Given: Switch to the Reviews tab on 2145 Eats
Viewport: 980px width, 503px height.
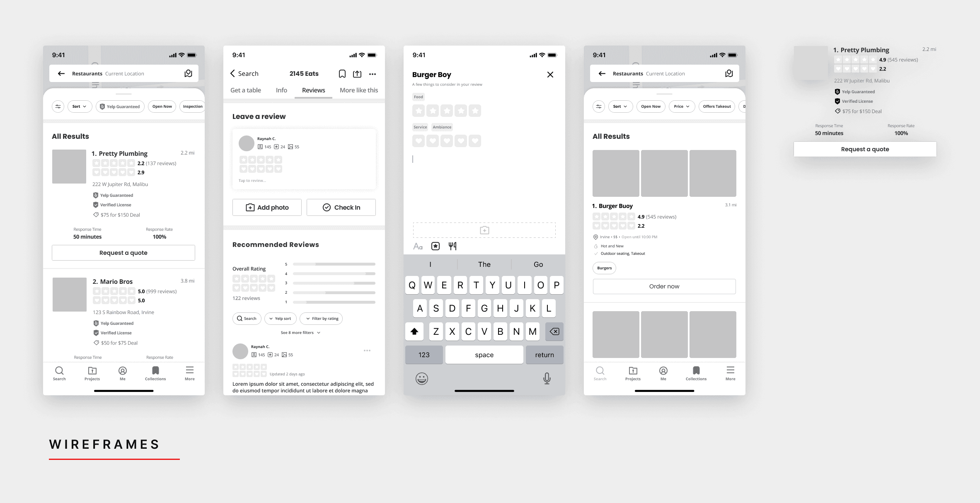Looking at the screenshot, I should pyautogui.click(x=314, y=90).
